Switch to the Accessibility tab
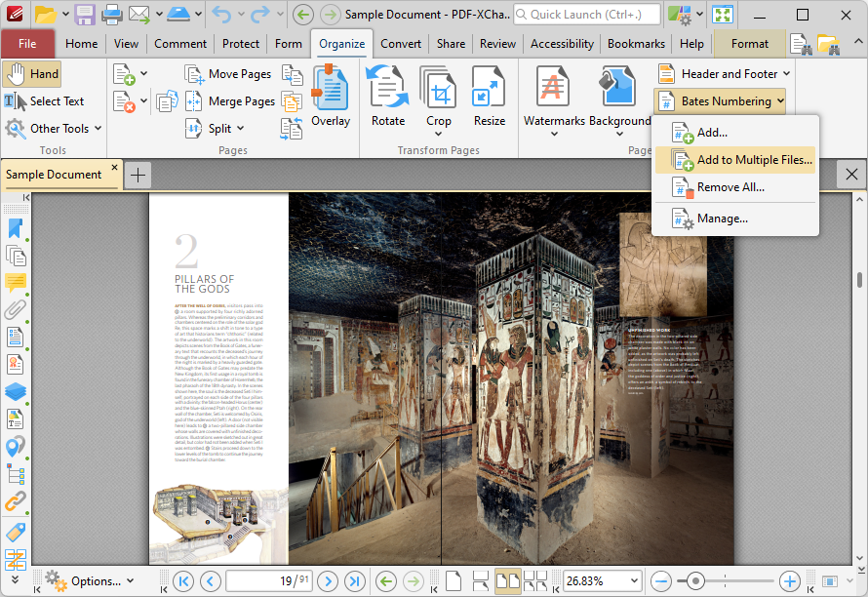 coord(562,44)
